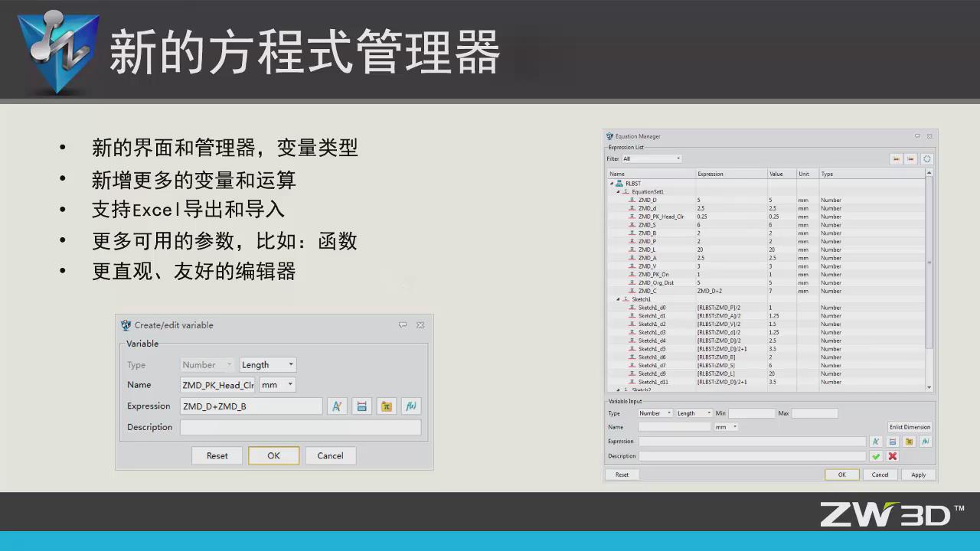Screen dimensions: 980x551
Task: Open the Filter All dropdown
Action: coord(651,159)
